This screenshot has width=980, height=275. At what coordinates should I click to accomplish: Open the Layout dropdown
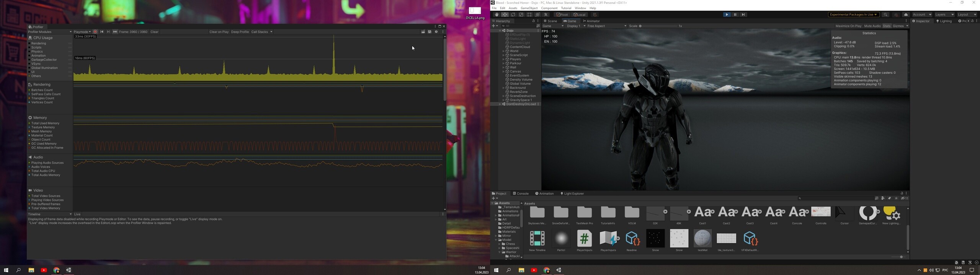click(967, 15)
